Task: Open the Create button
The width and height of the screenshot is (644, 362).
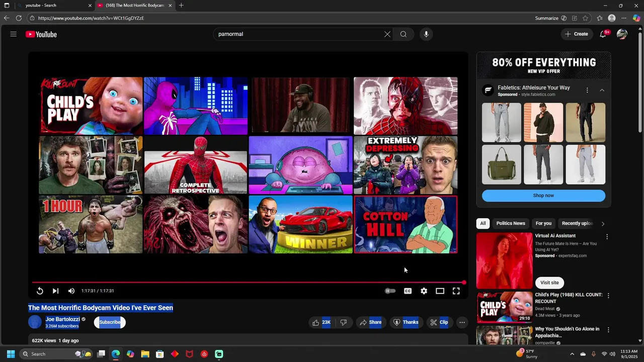Action: [x=577, y=34]
